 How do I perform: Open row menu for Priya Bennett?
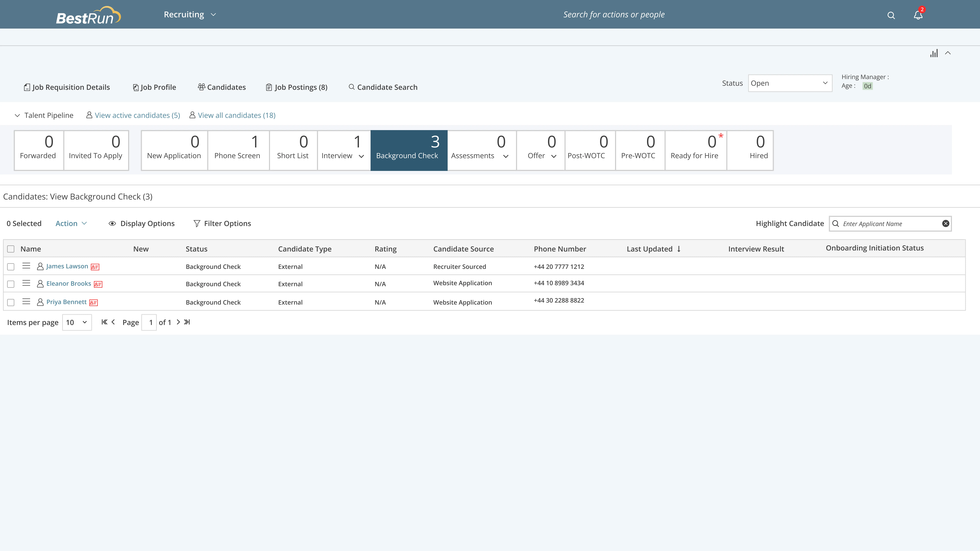(26, 302)
